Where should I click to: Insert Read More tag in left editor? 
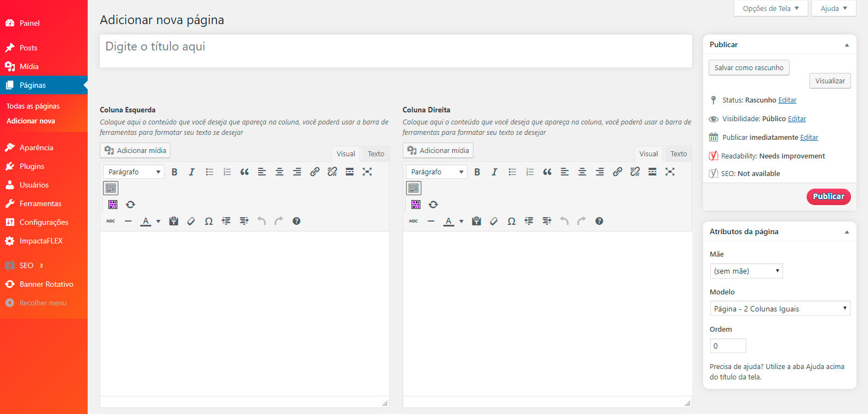click(x=350, y=172)
